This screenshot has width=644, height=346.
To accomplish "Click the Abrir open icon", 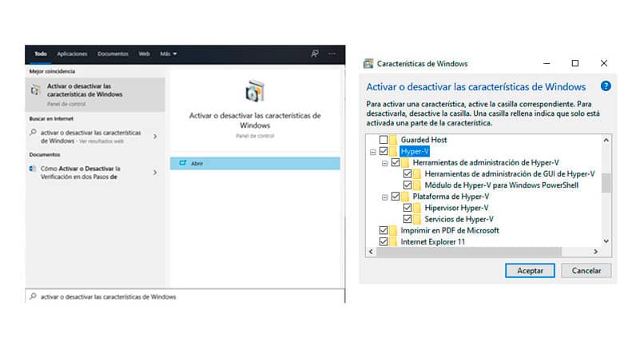I will click(183, 163).
